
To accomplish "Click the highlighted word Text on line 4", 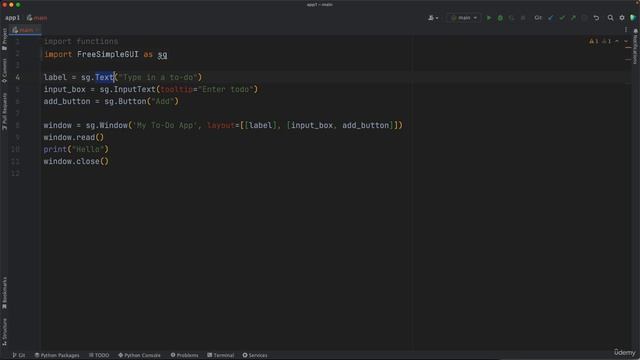I will tap(104, 77).
